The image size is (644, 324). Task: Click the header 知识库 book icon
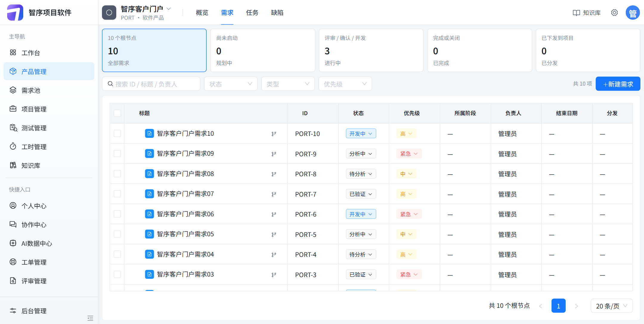point(576,13)
